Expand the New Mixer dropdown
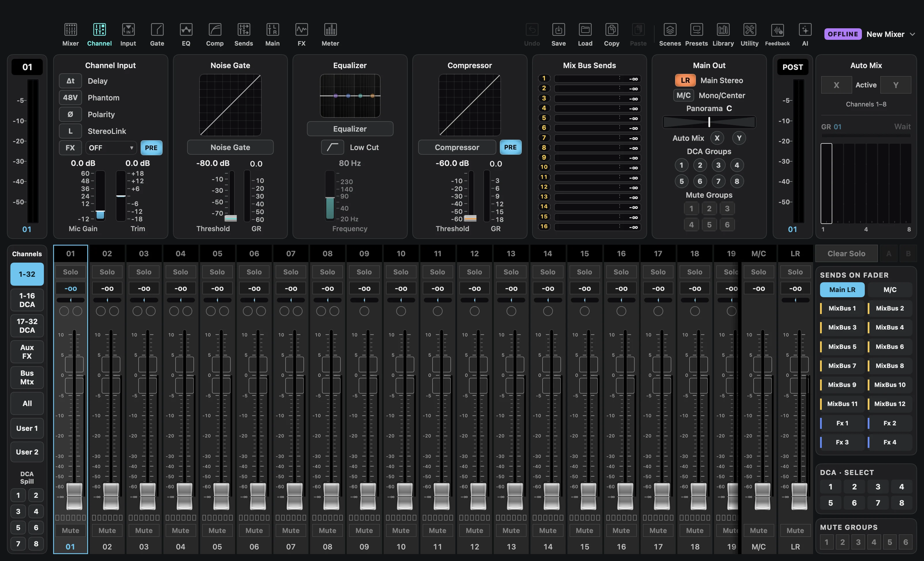This screenshot has height=561, width=924. pyautogui.click(x=891, y=34)
